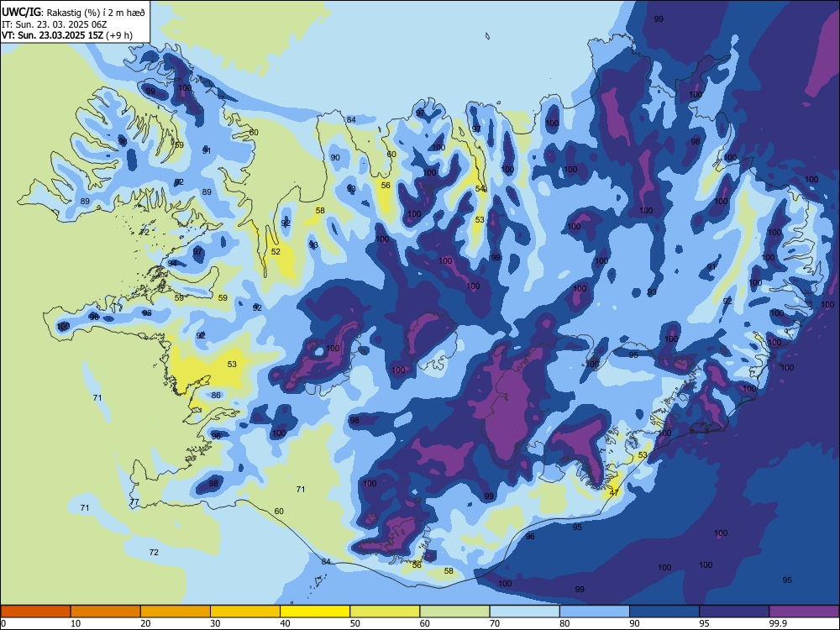Click the 70 legend scale label

(495, 623)
